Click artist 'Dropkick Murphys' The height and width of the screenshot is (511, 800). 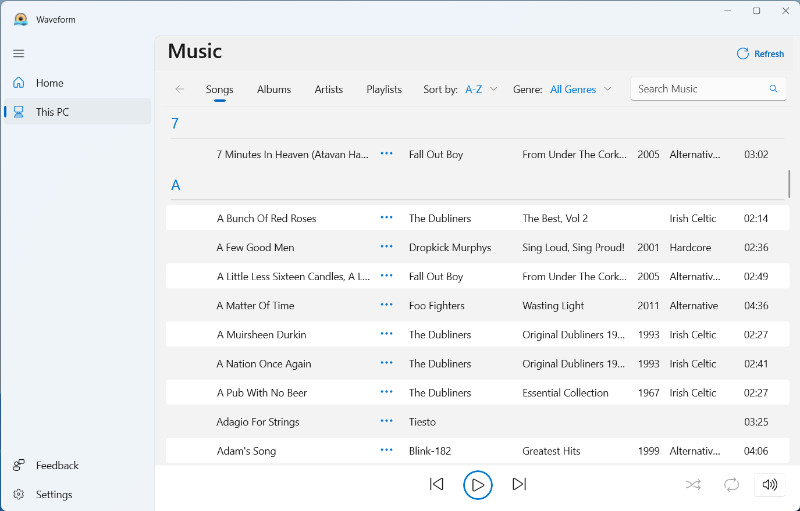pos(450,247)
